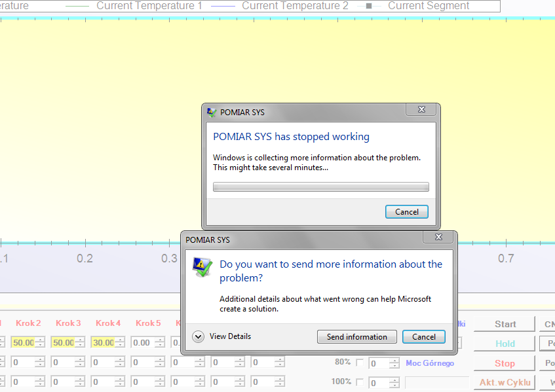Decrease the value beside 100% with down arrow
This screenshot has height=392, width=555.
[394, 385]
